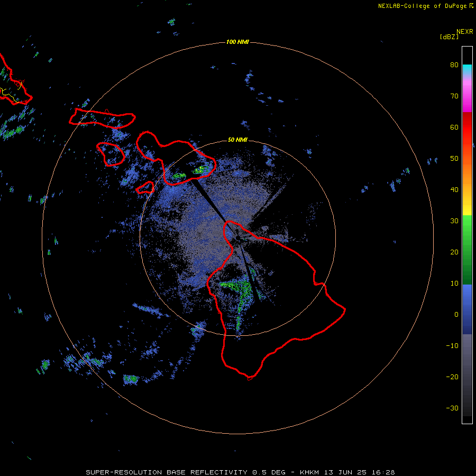Image resolution: width=476 pixels, height=476 pixels.
Task: Click the Lanai island outline
Action: click(111, 154)
